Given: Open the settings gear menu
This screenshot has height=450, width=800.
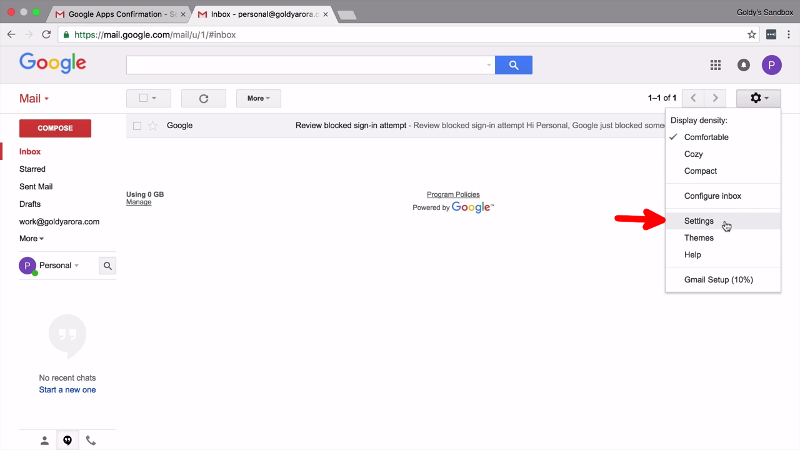Looking at the screenshot, I should pyautogui.click(x=758, y=98).
